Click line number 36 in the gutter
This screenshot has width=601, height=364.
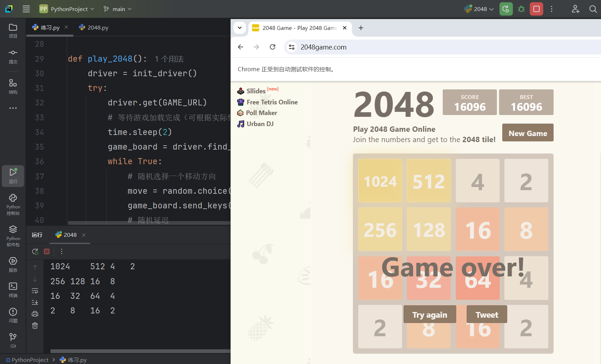pos(39,161)
